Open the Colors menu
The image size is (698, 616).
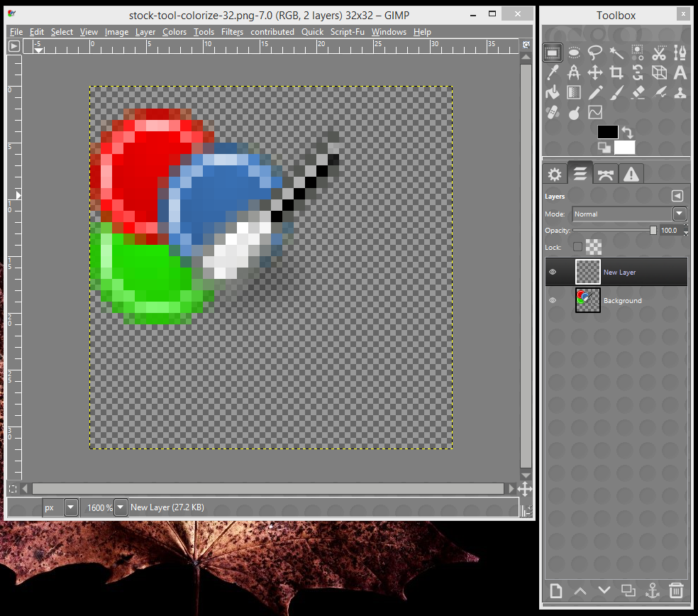pyautogui.click(x=174, y=32)
